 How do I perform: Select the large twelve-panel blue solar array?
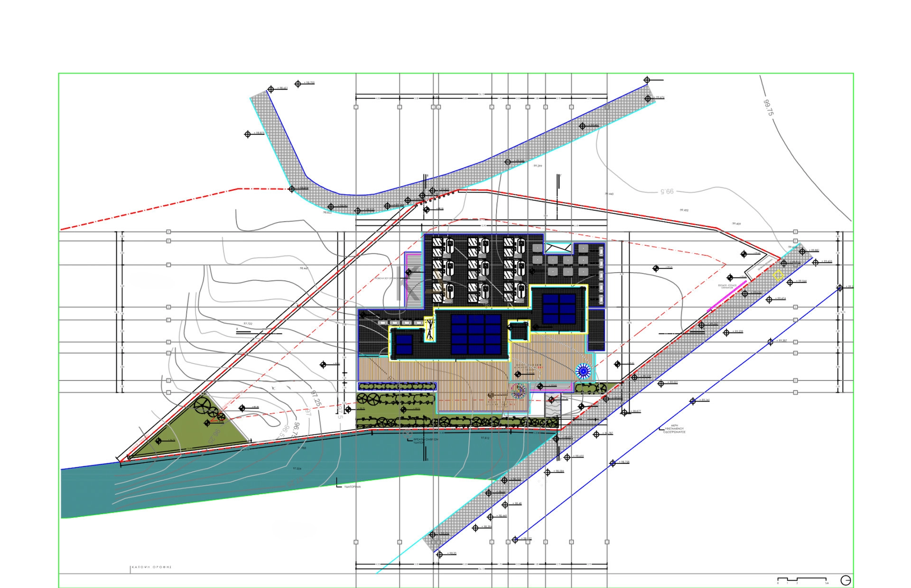pyautogui.click(x=476, y=334)
